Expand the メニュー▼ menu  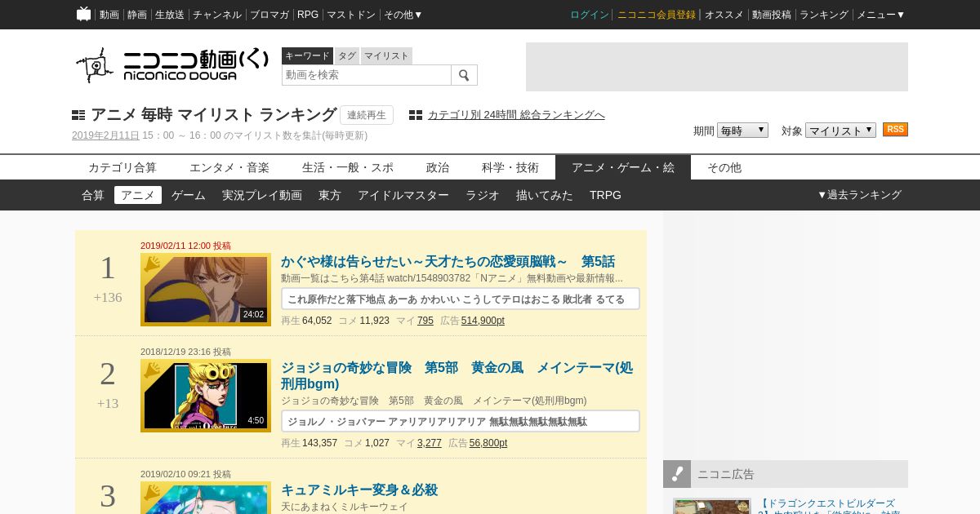[880, 15]
